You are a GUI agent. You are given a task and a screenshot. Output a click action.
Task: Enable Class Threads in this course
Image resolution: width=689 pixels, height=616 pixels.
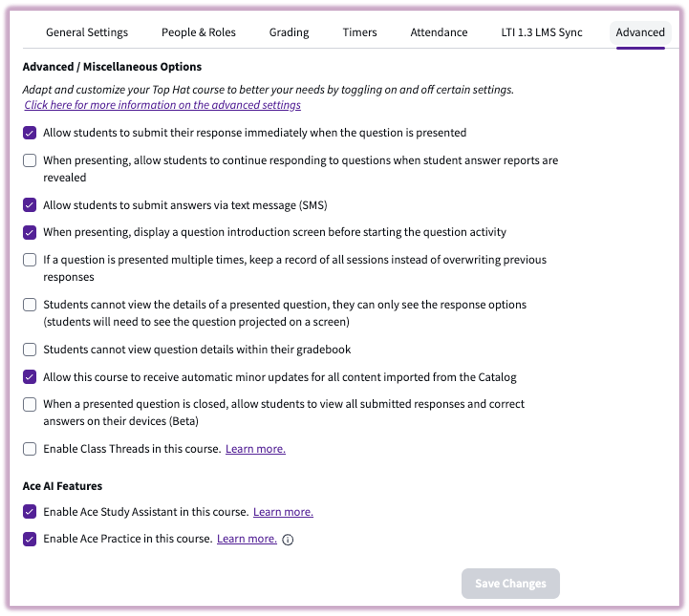pyautogui.click(x=29, y=449)
